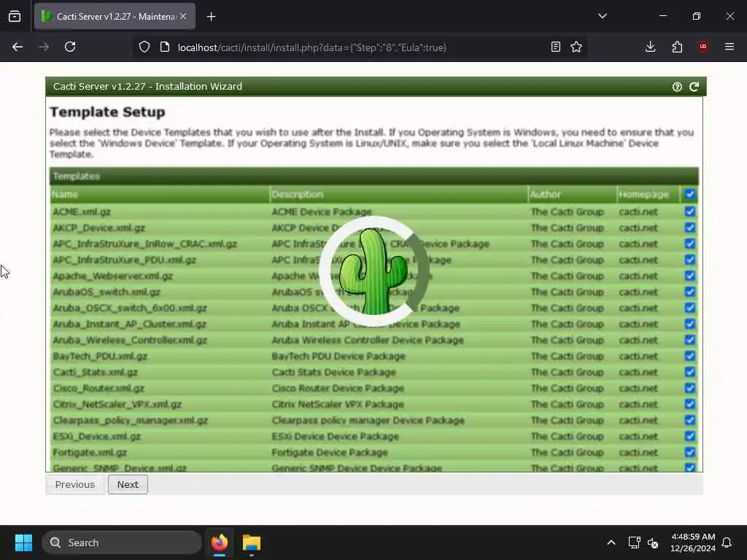Show hidden system tray icons chevron
Image resolution: width=747 pixels, height=560 pixels.
point(611,542)
